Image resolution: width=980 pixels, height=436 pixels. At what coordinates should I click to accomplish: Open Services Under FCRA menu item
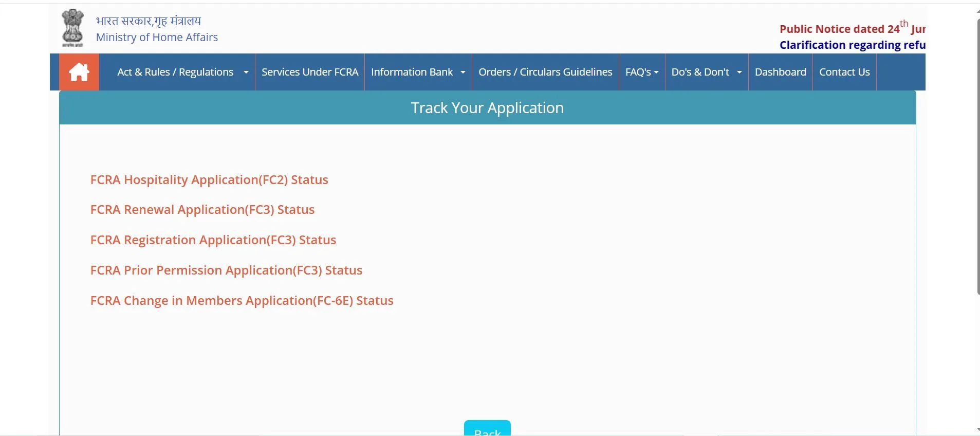(309, 72)
